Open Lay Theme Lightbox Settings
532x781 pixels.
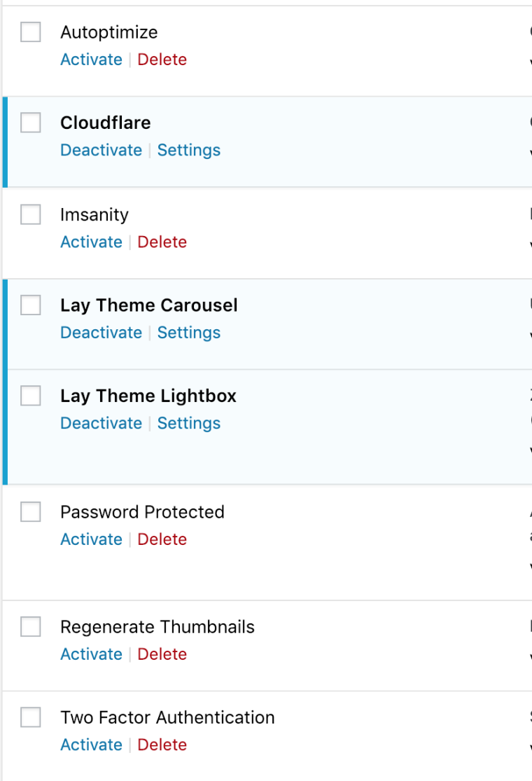pyautogui.click(x=188, y=423)
